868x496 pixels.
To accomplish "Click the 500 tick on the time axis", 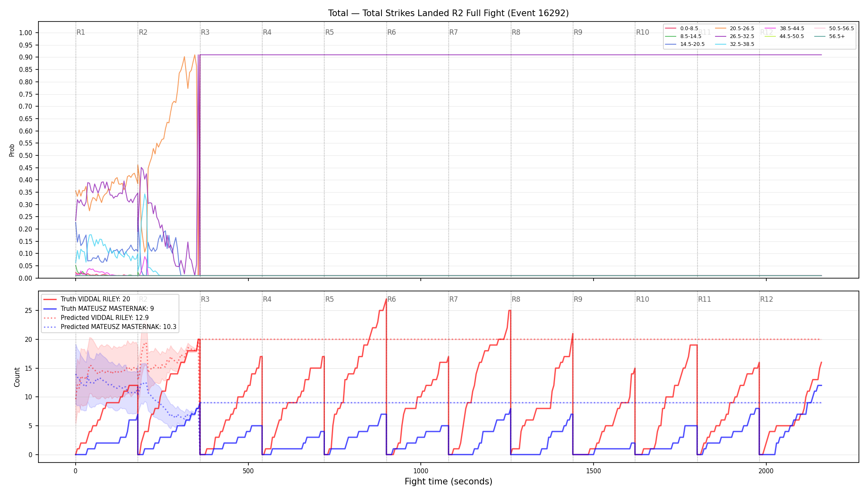I will tap(248, 471).
